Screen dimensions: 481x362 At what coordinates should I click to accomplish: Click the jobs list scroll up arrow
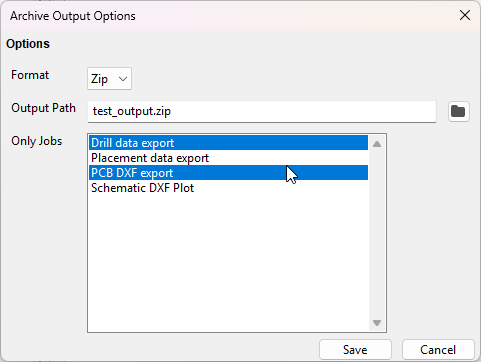click(377, 144)
